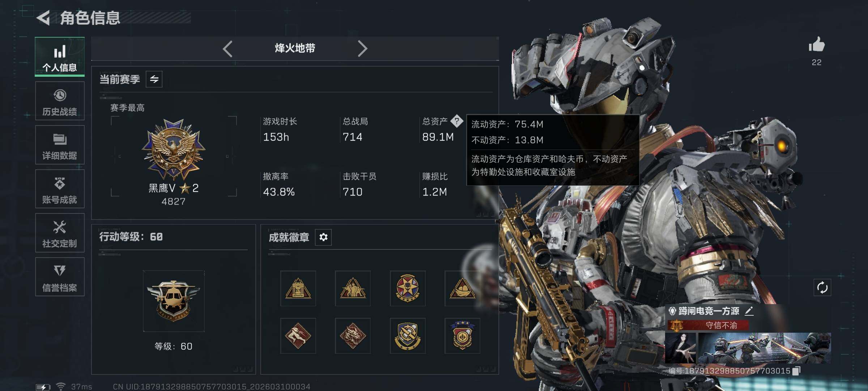The height and width of the screenshot is (391, 868).
Task: Open the 详细数据 tab
Action: [60, 145]
